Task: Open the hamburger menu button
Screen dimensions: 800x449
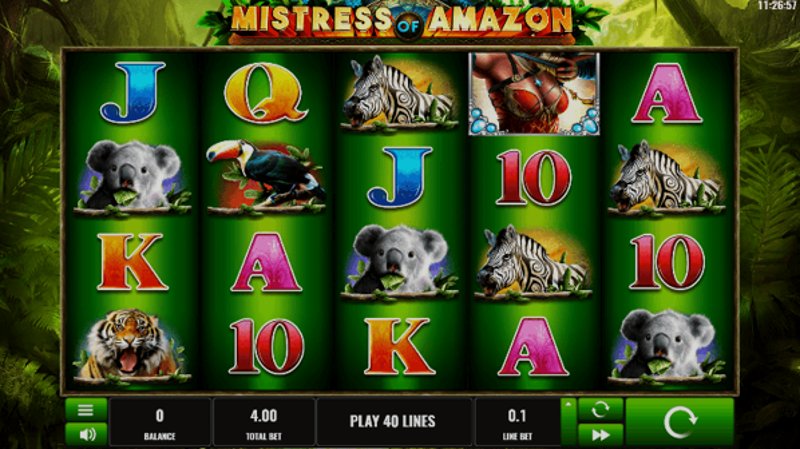Action: point(86,410)
